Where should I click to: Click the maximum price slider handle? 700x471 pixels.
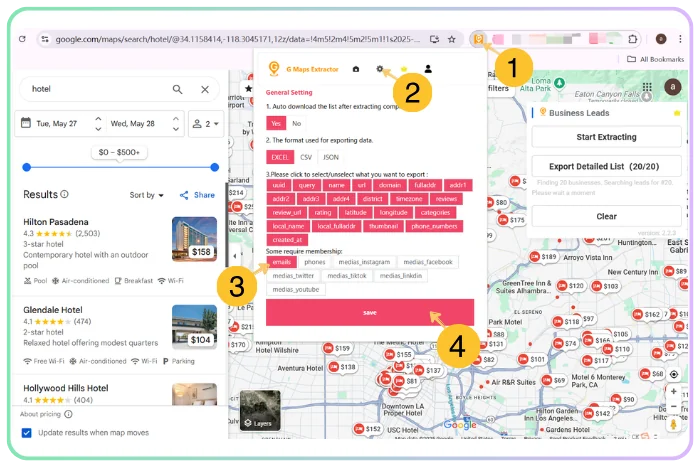215,167
